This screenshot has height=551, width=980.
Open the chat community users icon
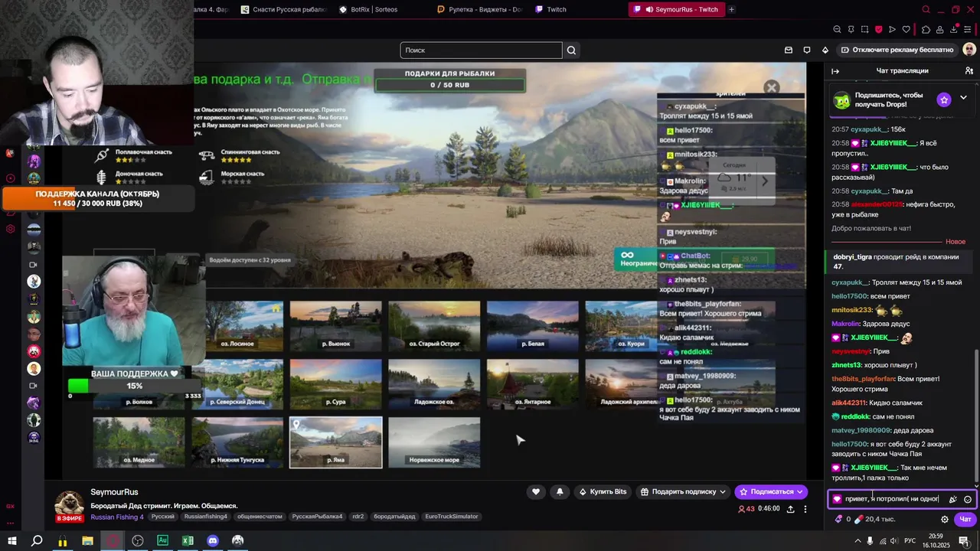pyautogui.click(x=969, y=71)
